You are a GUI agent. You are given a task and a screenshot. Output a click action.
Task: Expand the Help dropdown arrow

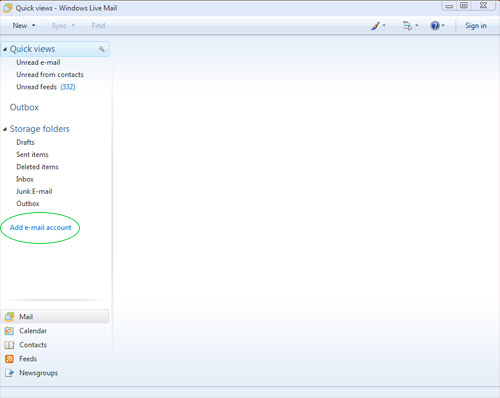point(443,26)
